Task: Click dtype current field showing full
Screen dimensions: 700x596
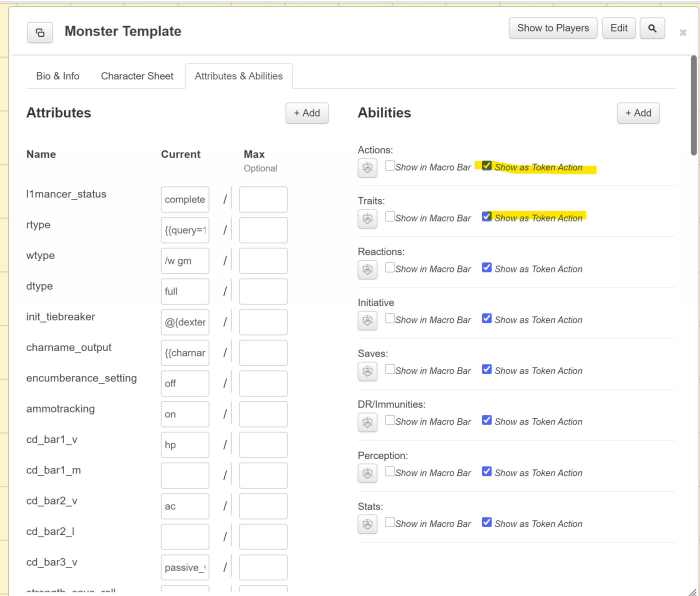Action: 185,292
